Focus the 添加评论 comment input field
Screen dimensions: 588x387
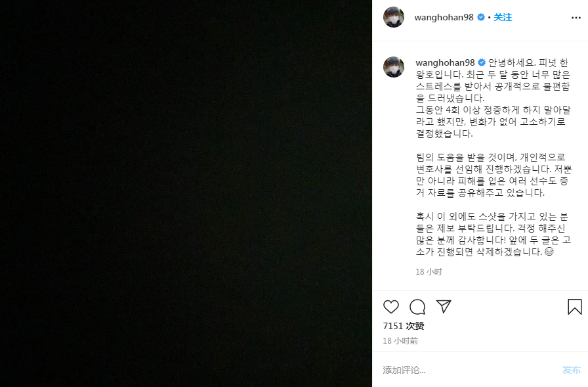469,370
